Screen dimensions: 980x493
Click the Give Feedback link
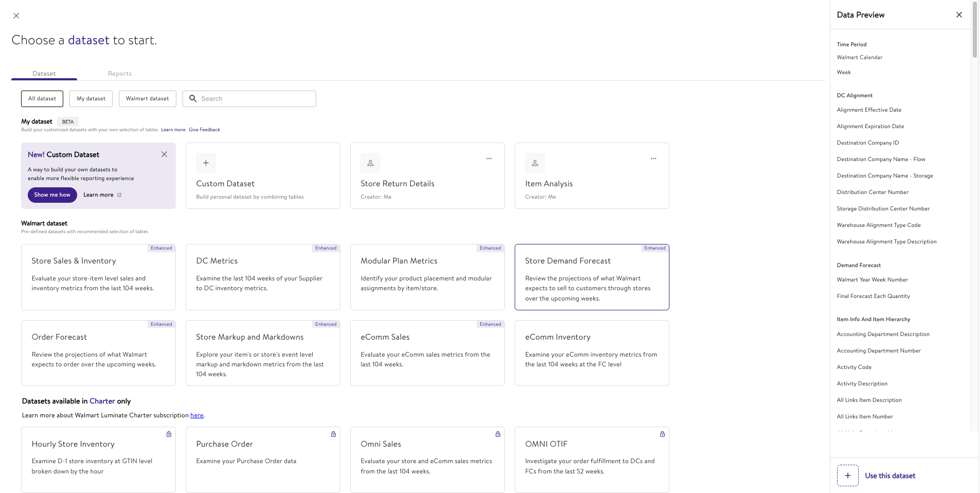pyautogui.click(x=204, y=130)
